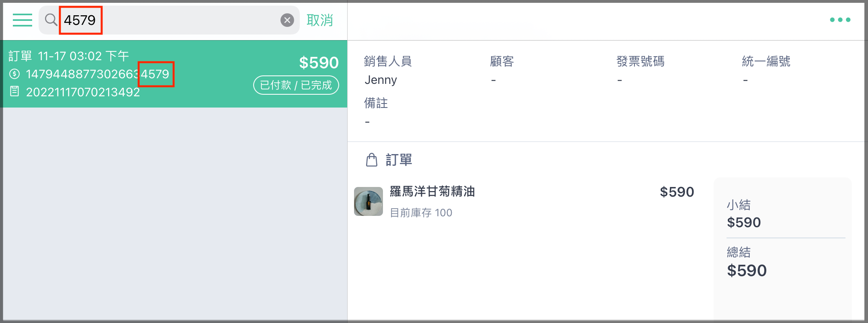Click the 總結 total $590 amount

[x=747, y=270]
